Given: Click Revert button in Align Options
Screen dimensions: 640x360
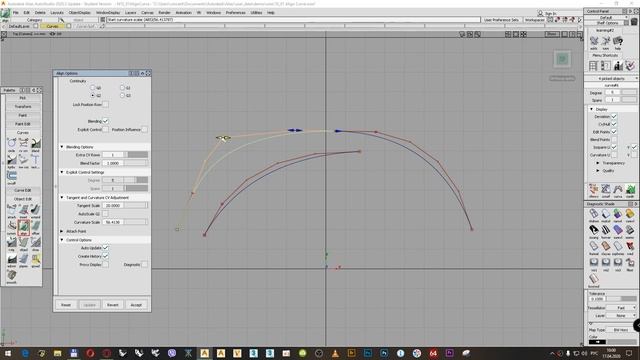Looking at the screenshot, I should tap(113, 305).
